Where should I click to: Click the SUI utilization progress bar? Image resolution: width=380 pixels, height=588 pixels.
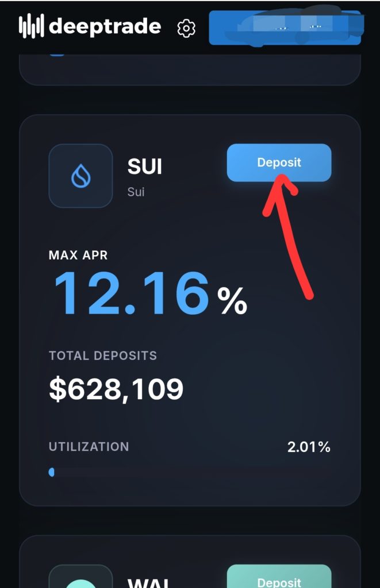click(x=190, y=472)
